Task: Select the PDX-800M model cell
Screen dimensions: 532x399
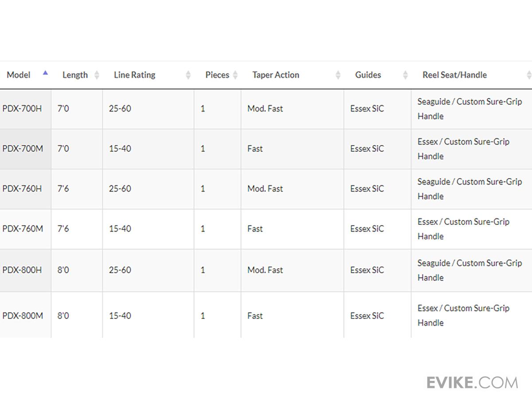Action: point(23,316)
